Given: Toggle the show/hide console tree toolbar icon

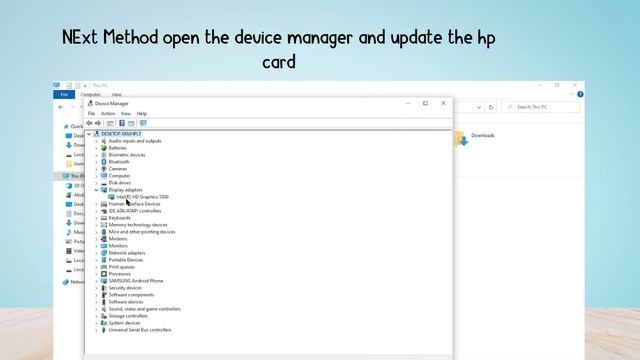Looking at the screenshot, I should click(x=110, y=123).
